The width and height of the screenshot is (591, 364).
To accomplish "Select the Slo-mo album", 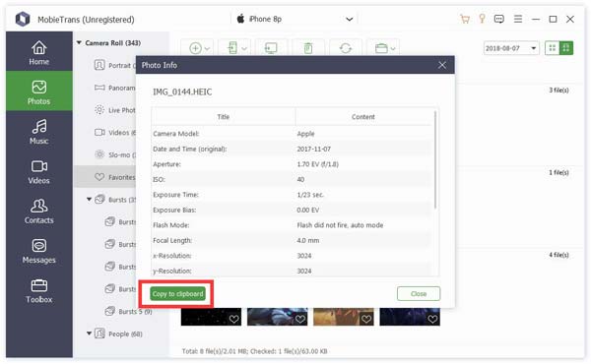I will point(114,154).
